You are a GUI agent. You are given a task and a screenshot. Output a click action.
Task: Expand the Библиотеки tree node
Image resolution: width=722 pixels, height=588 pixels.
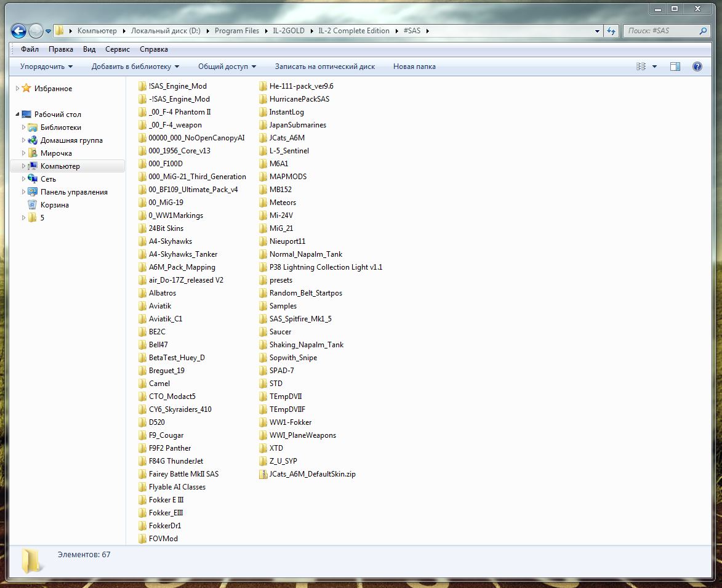point(23,127)
